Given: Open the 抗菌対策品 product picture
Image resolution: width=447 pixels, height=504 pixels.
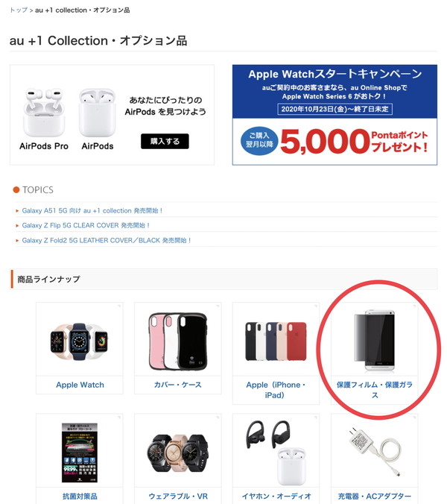Looking at the screenshot, I should tap(79, 453).
